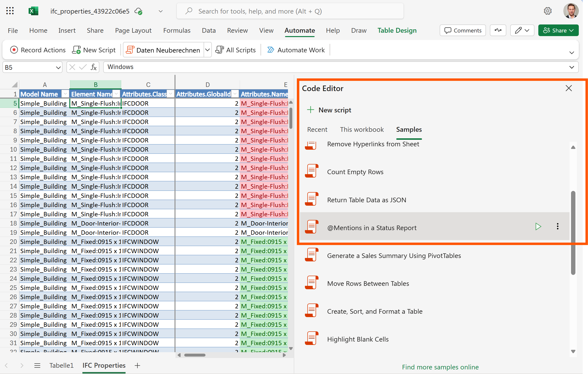Click the select all cells corner
The width and height of the screenshot is (588, 374).
click(x=14, y=85)
